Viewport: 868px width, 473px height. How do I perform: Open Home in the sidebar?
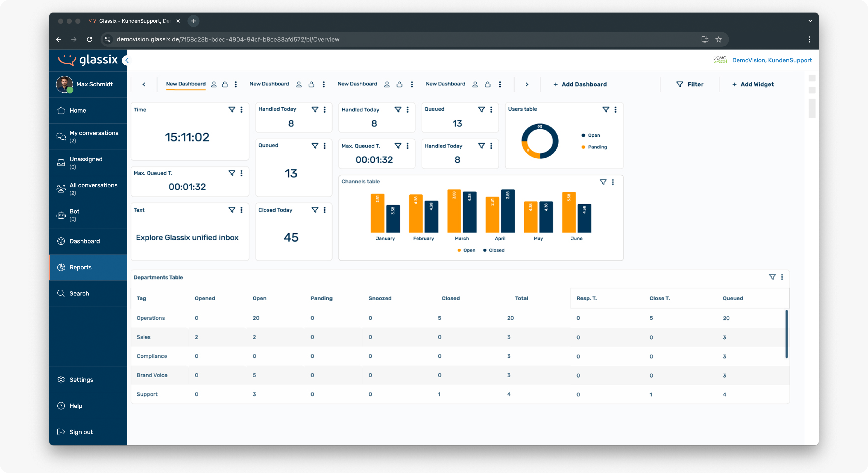(x=88, y=110)
